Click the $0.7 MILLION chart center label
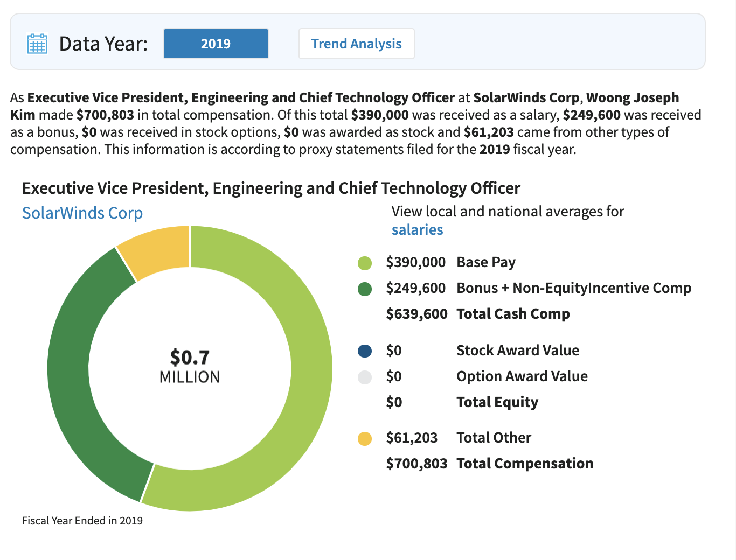 tap(190, 366)
